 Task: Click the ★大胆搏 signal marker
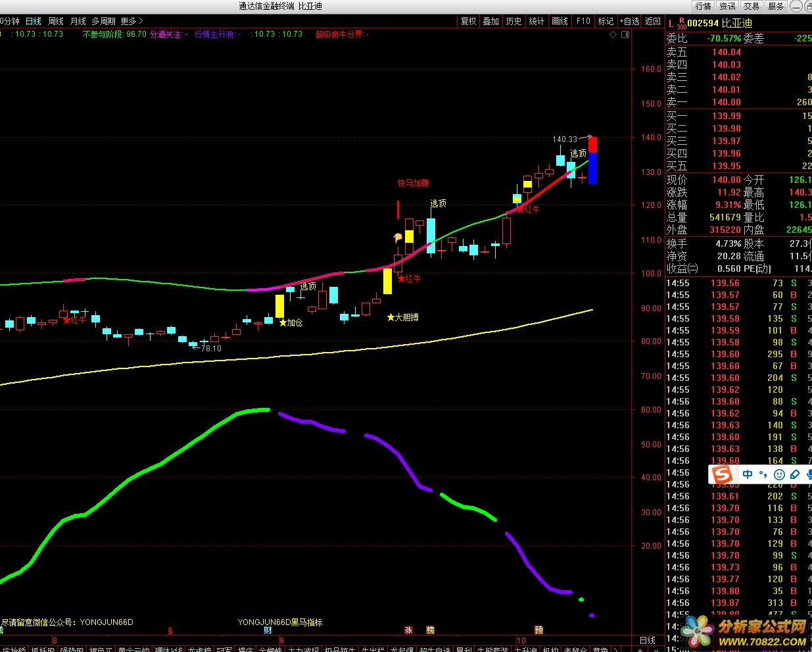pos(402,317)
